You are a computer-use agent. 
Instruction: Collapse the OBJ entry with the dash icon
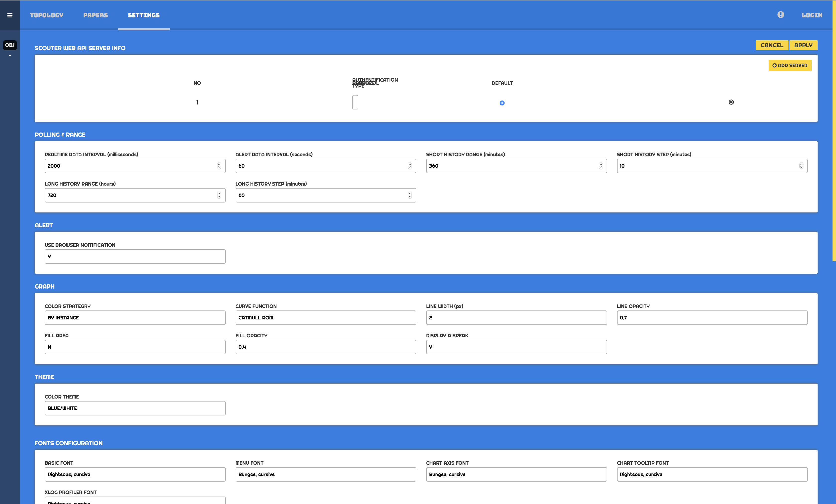10,55
